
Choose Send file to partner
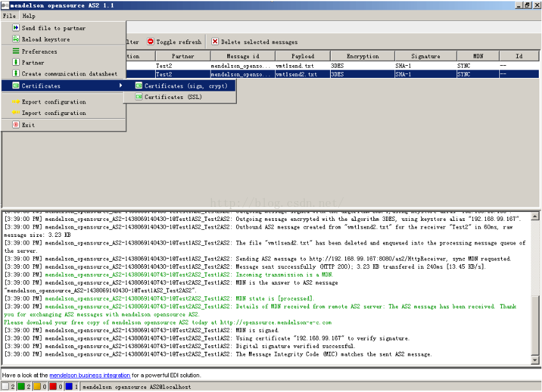(64, 27)
